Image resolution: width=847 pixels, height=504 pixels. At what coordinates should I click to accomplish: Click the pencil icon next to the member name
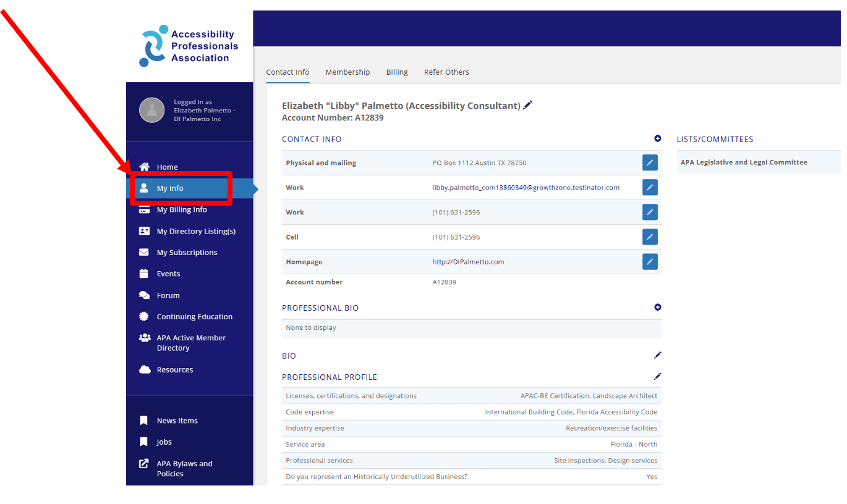tap(527, 105)
